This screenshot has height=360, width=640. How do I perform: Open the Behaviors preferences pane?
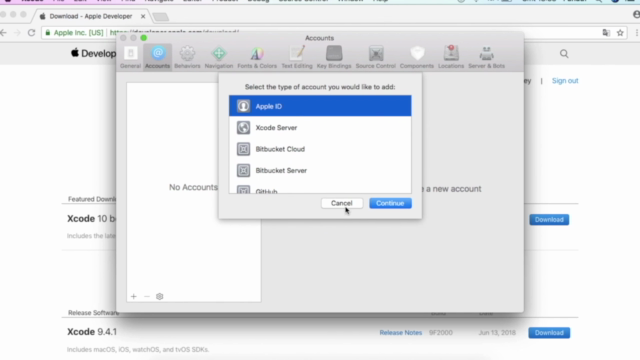[187, 57]
